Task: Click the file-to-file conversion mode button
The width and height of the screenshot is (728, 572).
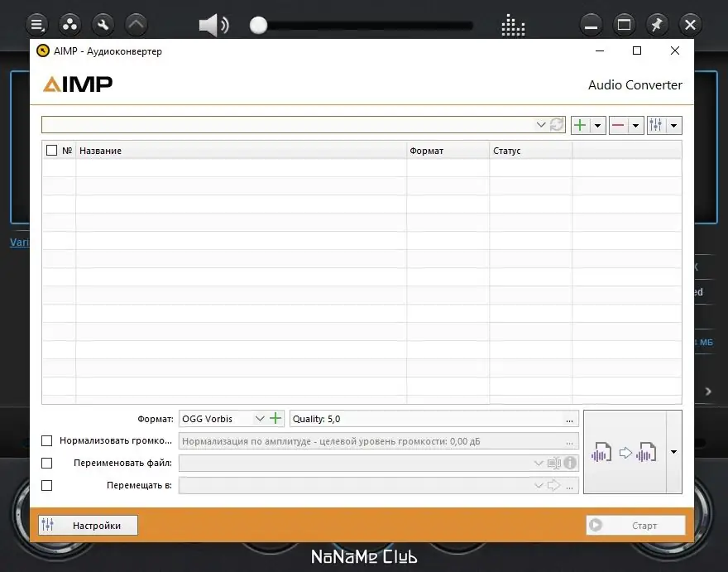Action: coord(625,452)
